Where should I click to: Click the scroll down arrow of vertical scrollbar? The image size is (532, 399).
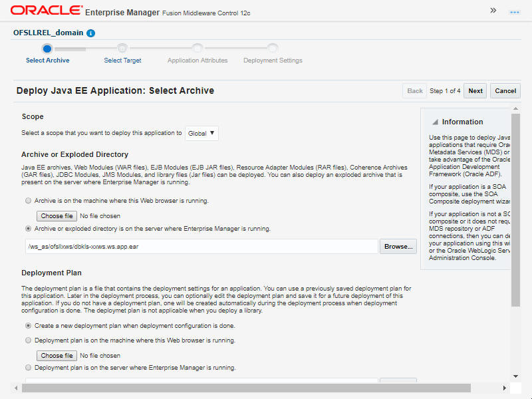(515, 376)
